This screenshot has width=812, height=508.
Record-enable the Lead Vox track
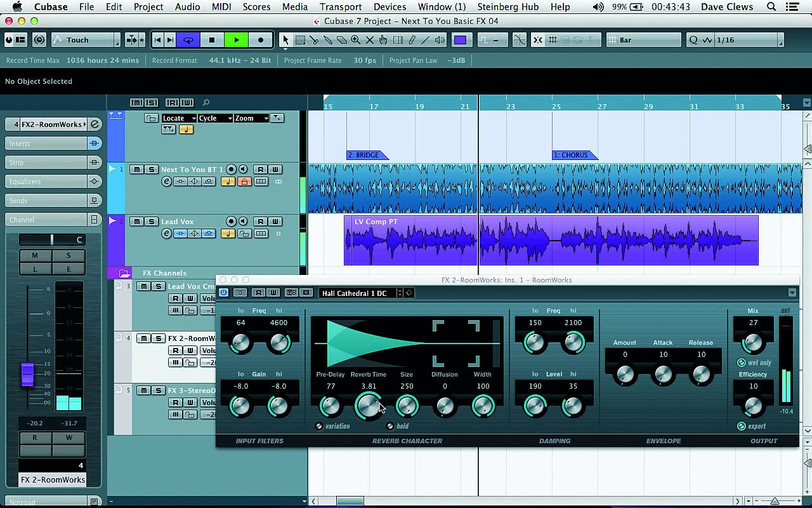232,222
